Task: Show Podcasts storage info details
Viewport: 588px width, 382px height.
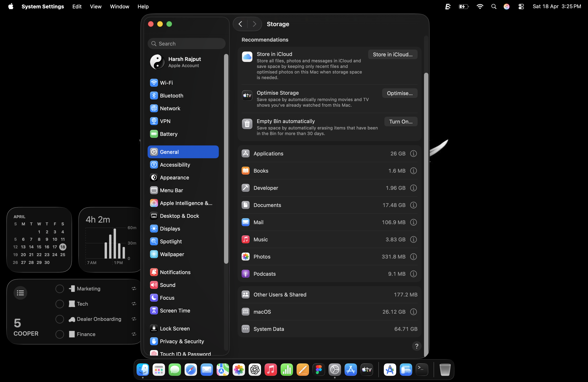Action: (x=413, y=274)
